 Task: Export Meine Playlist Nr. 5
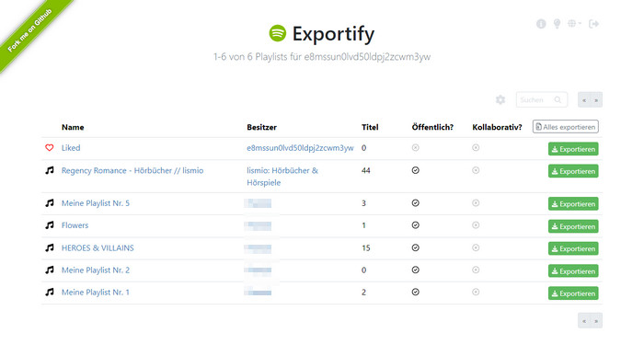point(573,204)
